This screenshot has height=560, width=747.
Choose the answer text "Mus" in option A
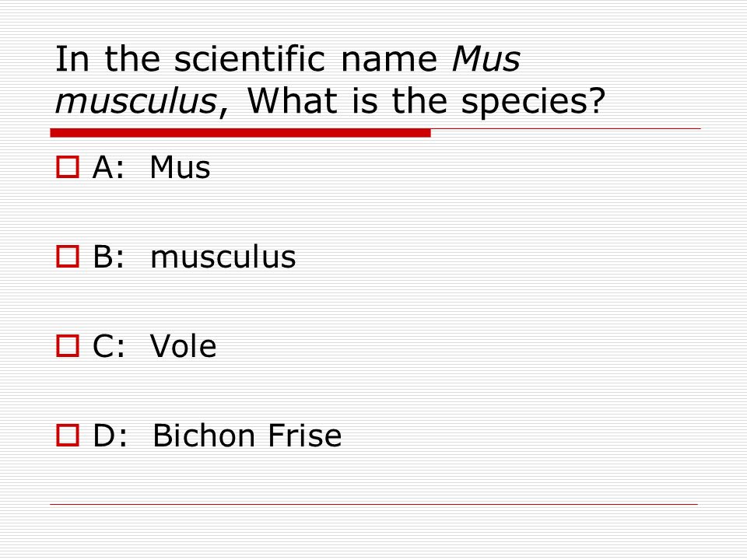click(180, 168)
